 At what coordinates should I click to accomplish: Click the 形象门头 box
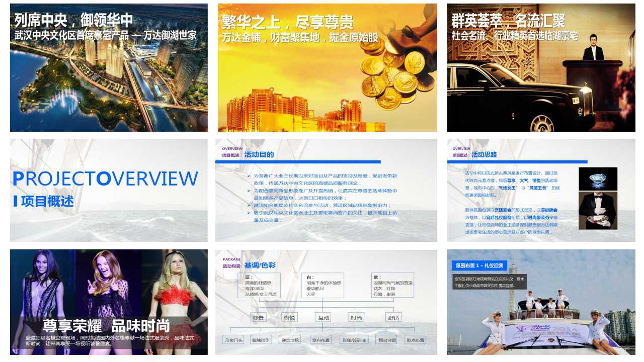[233, 340]
